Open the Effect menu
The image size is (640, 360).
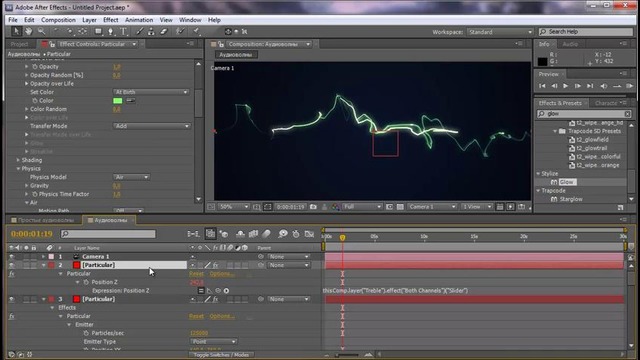pyautogui.click(x=111, y=20)
